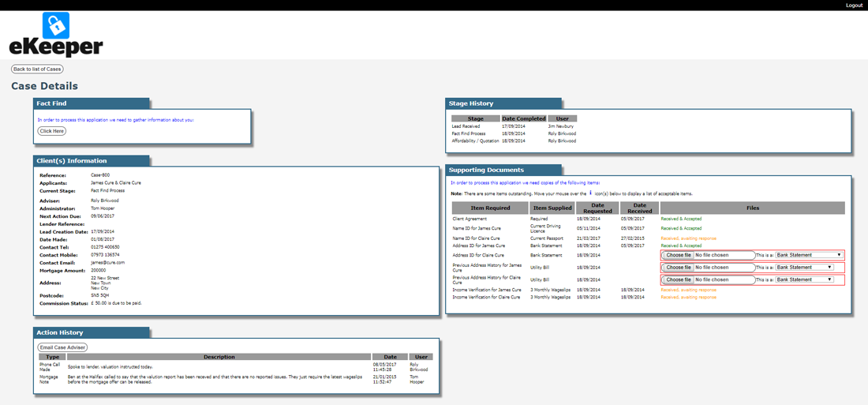Open status of Income Verification for James Cure

click(x=688, y=290)
